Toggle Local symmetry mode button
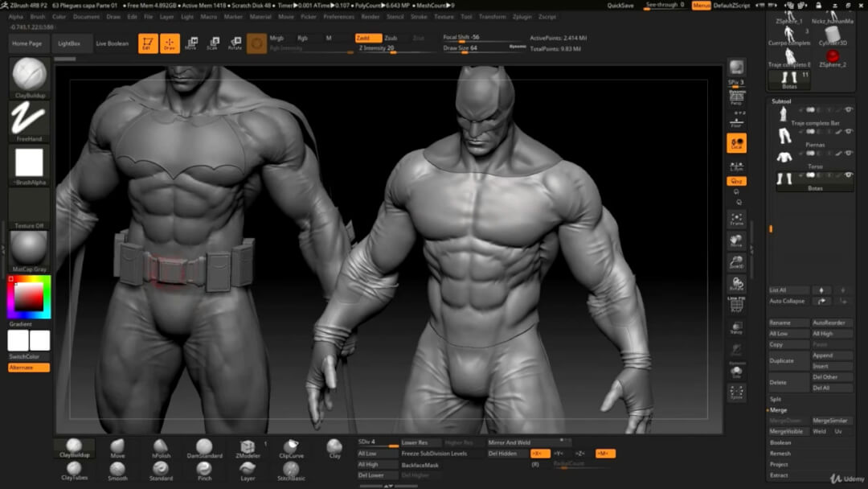 (x=736, y=143)
